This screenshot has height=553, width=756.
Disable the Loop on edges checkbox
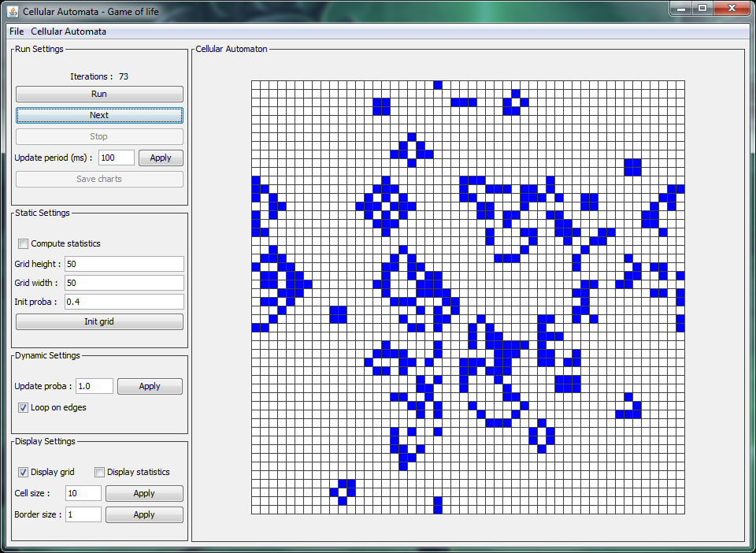click(x=23, y=407)
